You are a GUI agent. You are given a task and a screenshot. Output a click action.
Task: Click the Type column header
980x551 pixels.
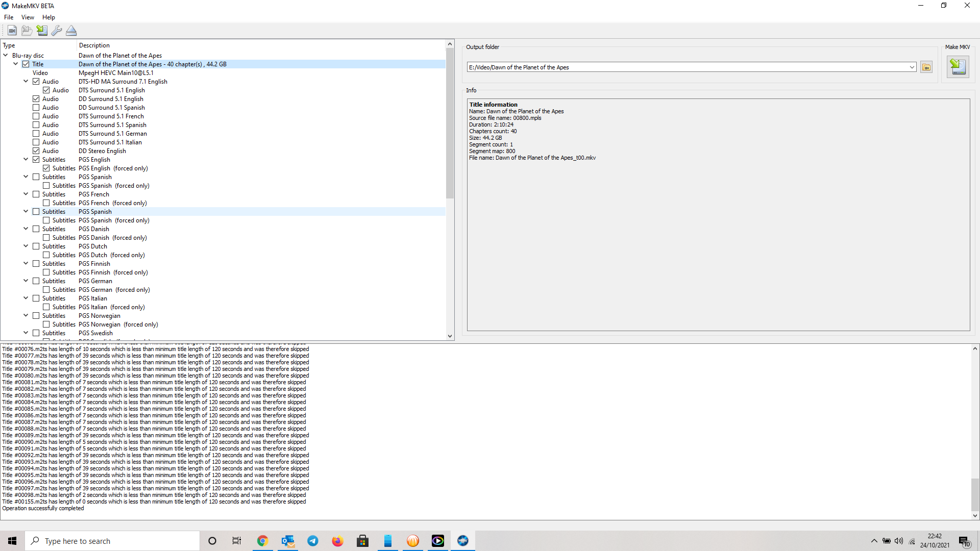click(38, 45)
